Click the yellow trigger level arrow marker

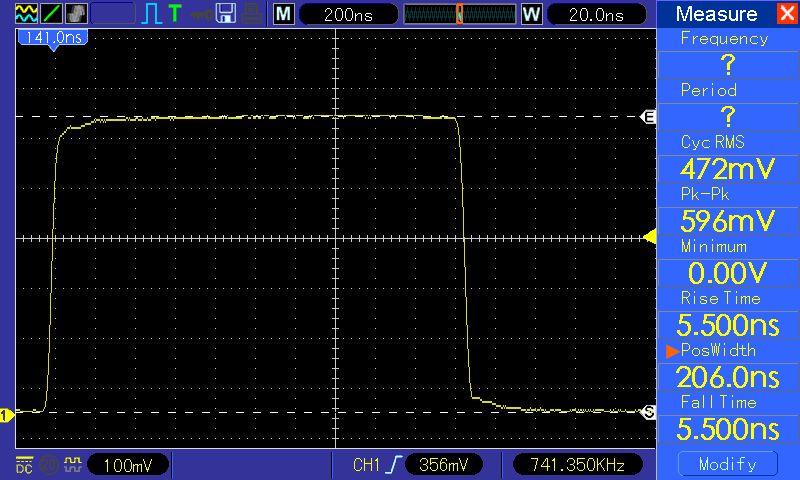(649, 237)
